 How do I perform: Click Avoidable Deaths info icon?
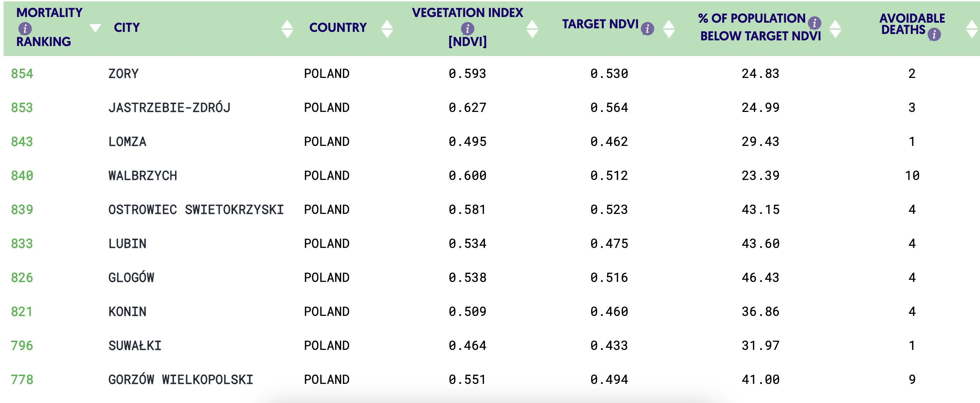coord(934,35)
